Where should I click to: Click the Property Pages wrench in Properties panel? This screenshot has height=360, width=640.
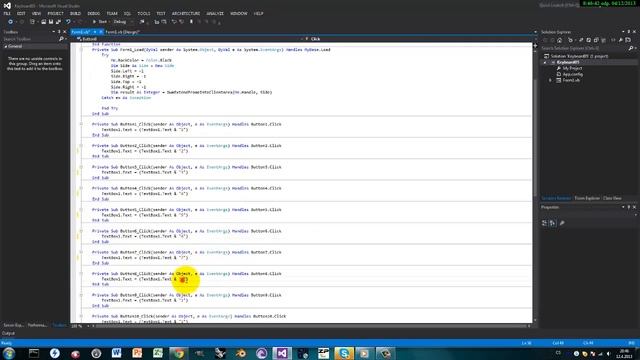562,223
